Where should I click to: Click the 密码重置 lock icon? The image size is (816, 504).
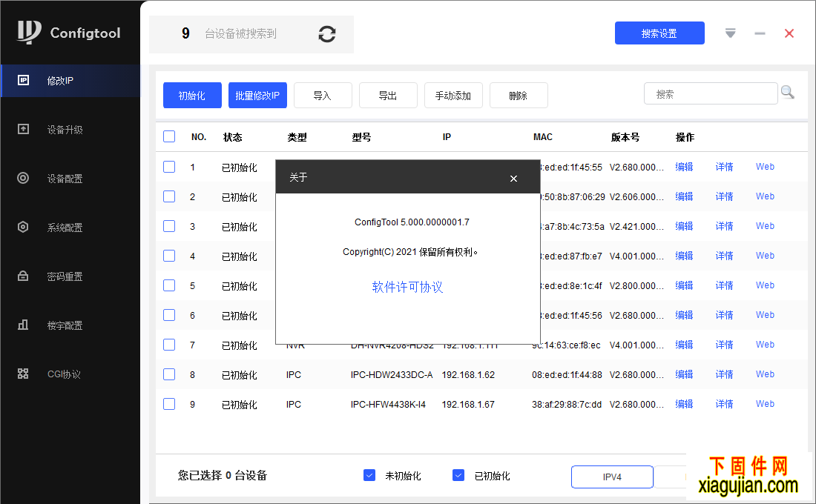click(x=23, y=276)
